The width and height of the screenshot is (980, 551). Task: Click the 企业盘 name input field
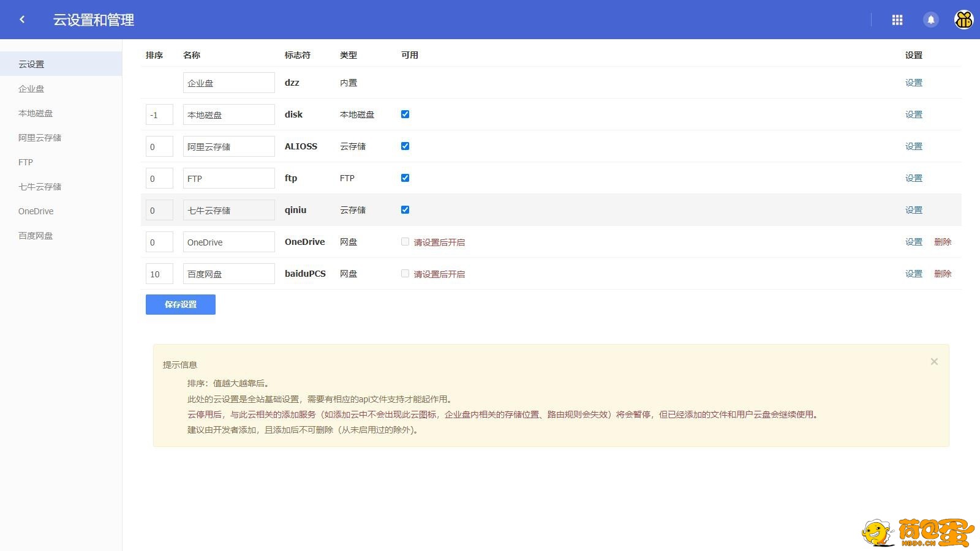pyautogui.click(x=229, y=83)
